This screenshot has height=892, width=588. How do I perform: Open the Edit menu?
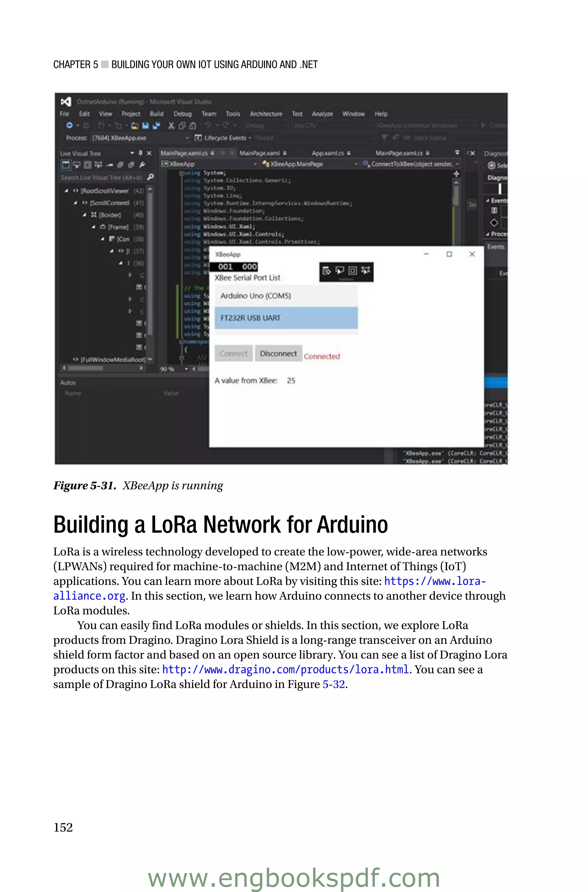click(84, 114)
